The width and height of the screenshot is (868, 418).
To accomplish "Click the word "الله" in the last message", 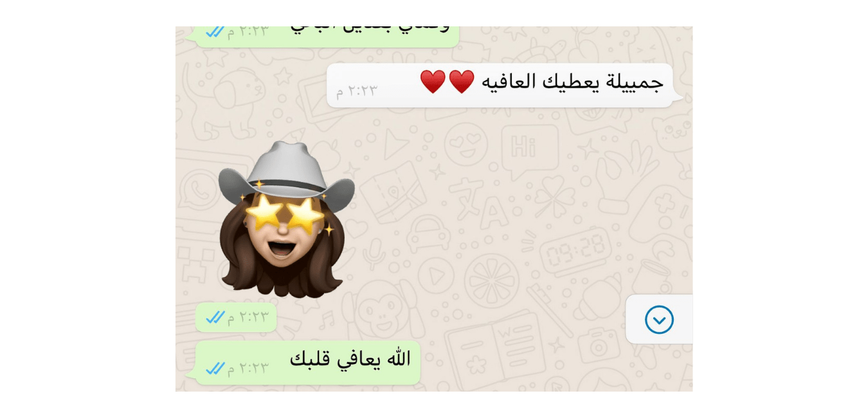I will coord(398,358).
